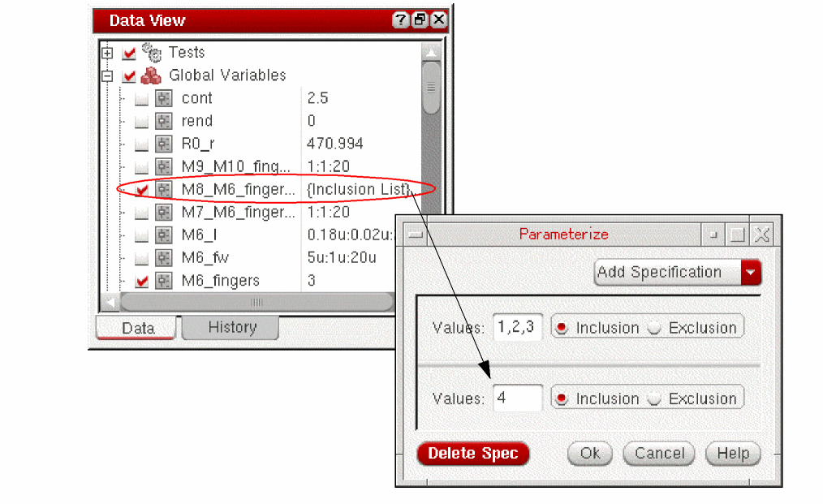Click the scroll up arrow in Data View

pyautogui.click(x=431, y=52)
